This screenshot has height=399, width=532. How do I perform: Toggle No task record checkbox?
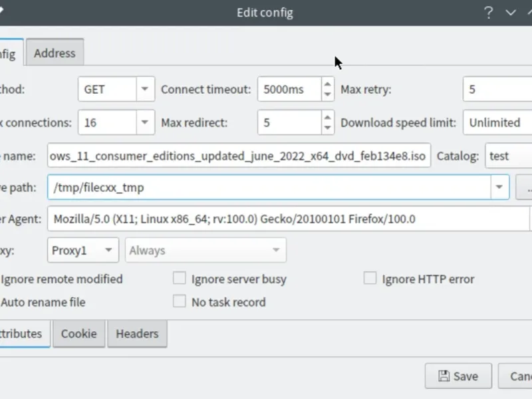179,302
